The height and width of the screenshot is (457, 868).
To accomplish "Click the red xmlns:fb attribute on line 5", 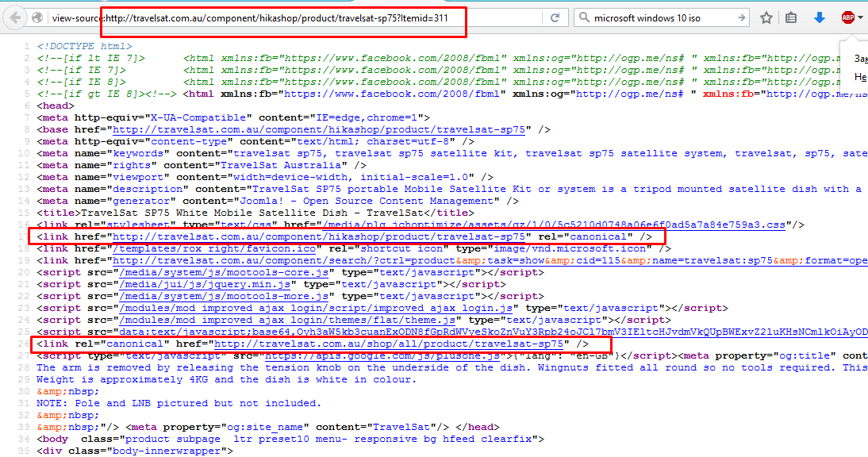I will click(728, 94).
